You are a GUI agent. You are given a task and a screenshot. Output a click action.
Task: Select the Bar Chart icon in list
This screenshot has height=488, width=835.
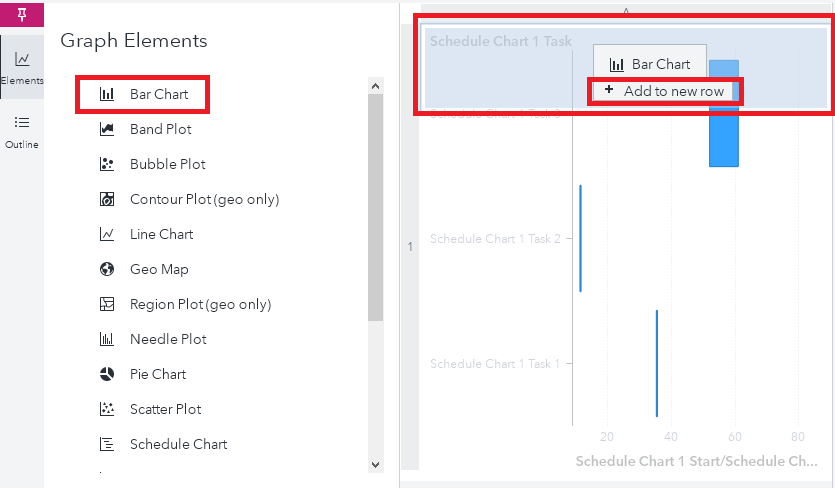point(107,95)
